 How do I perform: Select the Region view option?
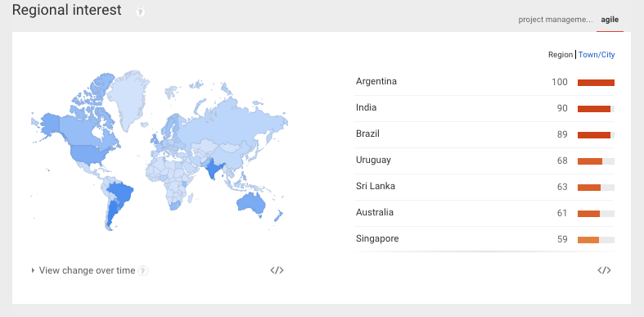click(561, 55)
